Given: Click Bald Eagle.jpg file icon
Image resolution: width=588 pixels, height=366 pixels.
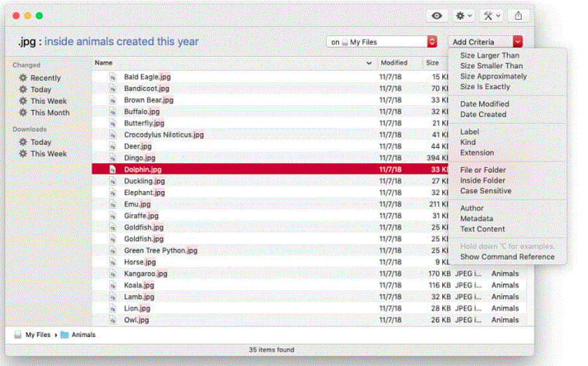Looking at the screenshot, I should (113, 78).
